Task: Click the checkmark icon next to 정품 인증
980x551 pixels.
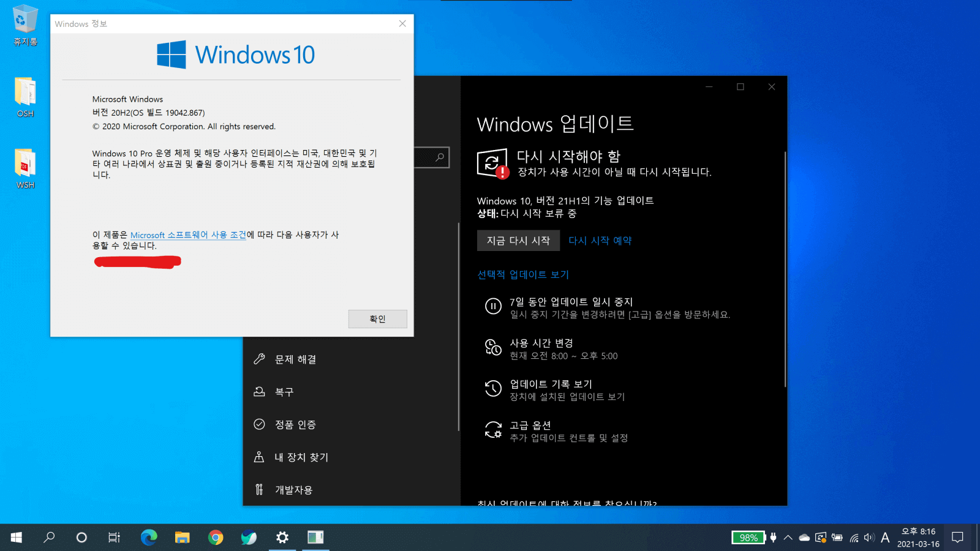Action: 259,424
